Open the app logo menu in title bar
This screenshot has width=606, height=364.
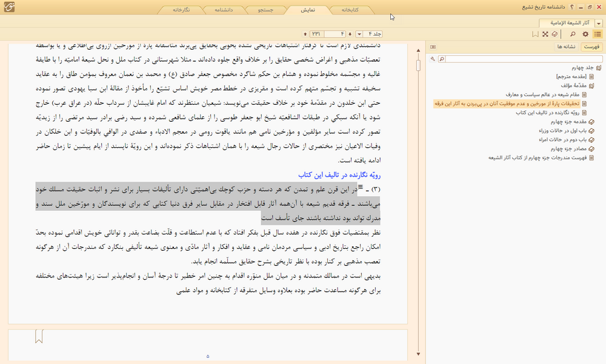9,7
